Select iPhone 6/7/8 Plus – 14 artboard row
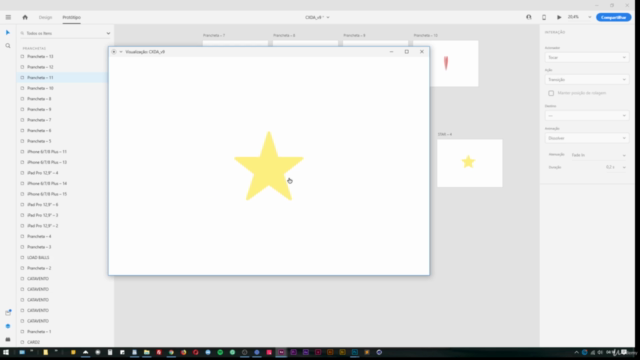This screenshot has width=640, height=360. coord(62,184)
